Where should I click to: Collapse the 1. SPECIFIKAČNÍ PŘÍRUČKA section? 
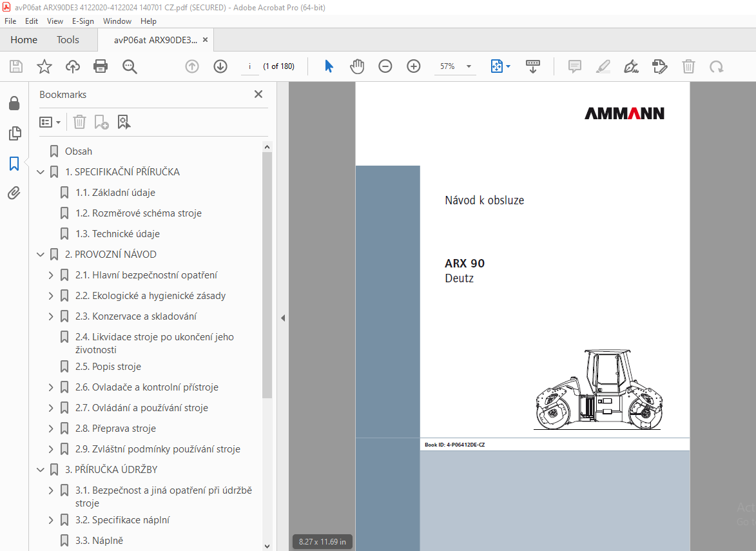tap(41, 172)
